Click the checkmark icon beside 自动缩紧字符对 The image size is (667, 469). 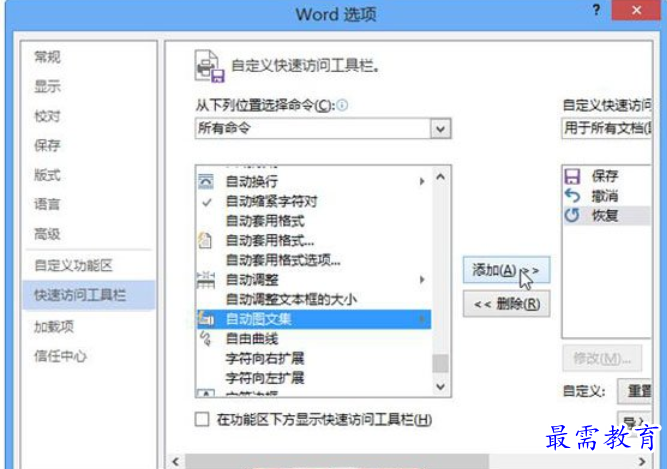(x=207, y=202)
